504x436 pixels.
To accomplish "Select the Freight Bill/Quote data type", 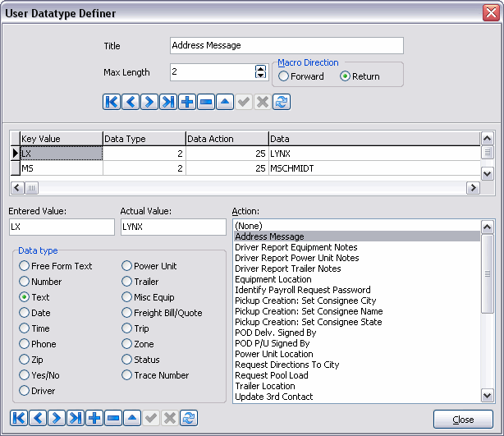I will coord(127,313).
